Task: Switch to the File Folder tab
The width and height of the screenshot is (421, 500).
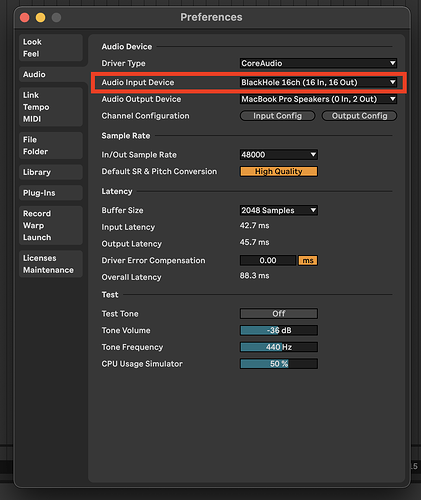Action: point(51,145)
